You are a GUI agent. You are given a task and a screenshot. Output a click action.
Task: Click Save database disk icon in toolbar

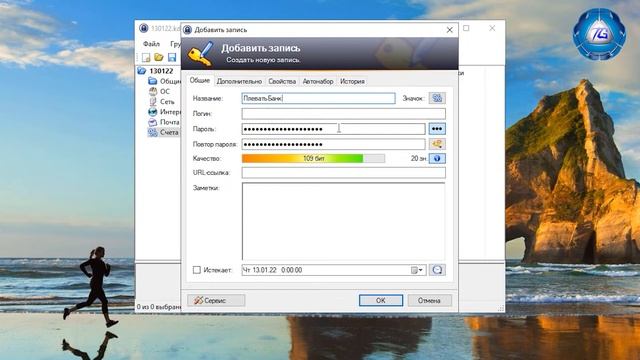point(172,57)
